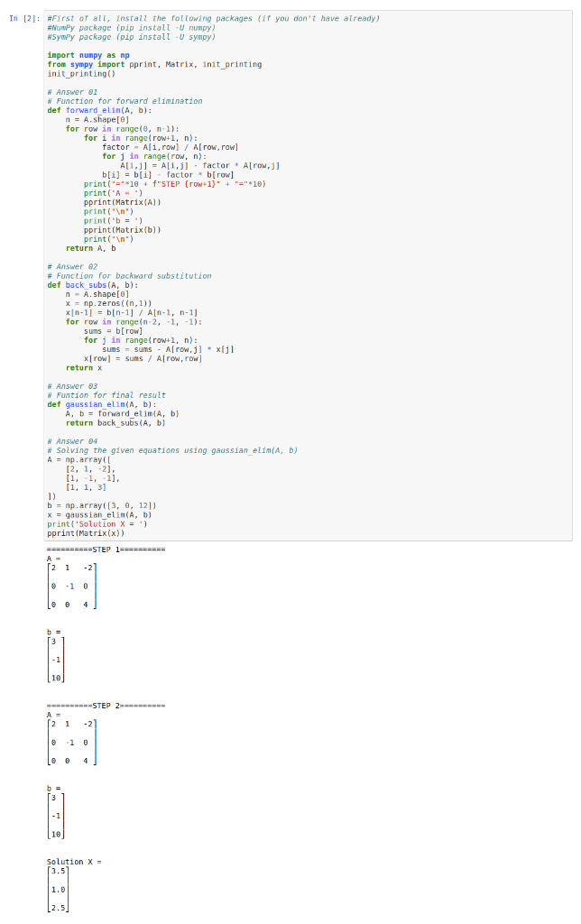Click the '# Answer 04' comment line
The image size is (581, 924).
click(x=72, y=441)
